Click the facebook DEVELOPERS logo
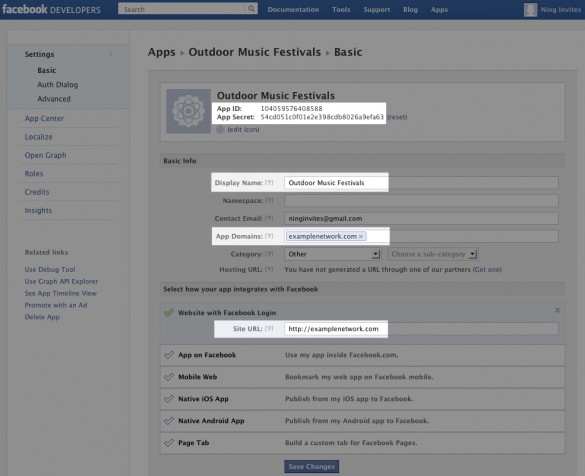Screen dimensions: 585x476 click(51, 9)
